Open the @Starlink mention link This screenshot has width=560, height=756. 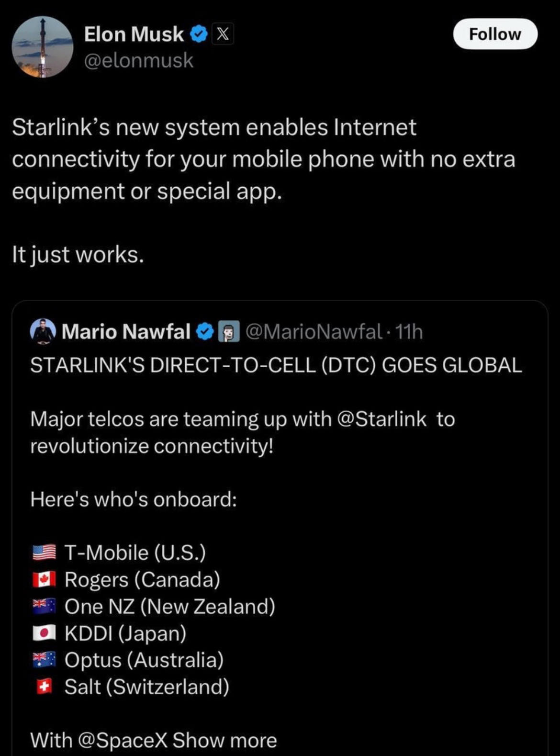[381, 419]
